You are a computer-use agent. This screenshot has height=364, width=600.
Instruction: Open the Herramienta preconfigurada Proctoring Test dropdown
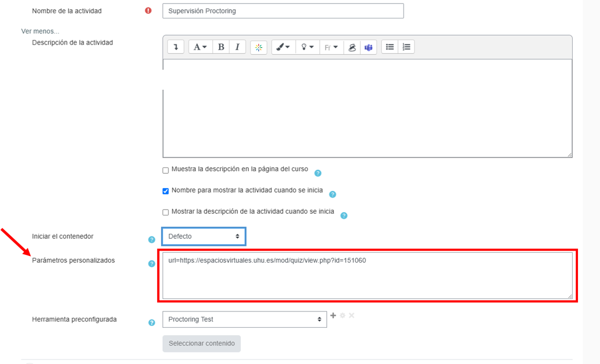coord(244,319)
